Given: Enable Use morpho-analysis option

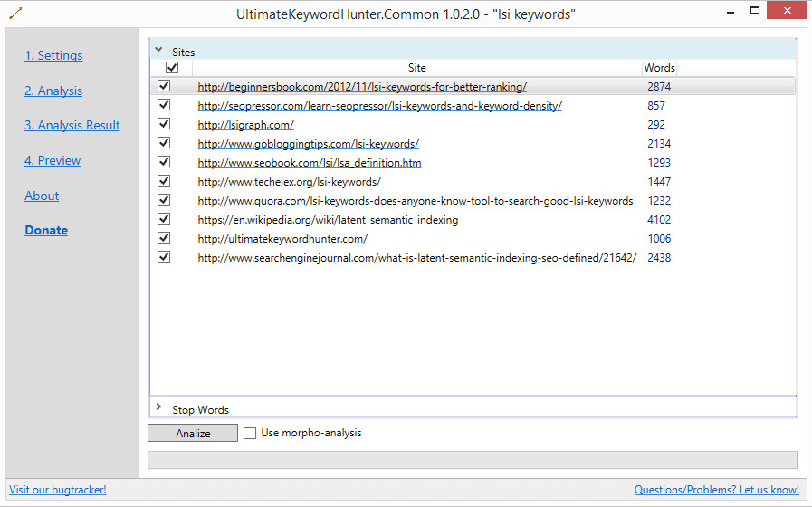Looking at the screenshot, I should pyautogui.click(x=250, y=433).
